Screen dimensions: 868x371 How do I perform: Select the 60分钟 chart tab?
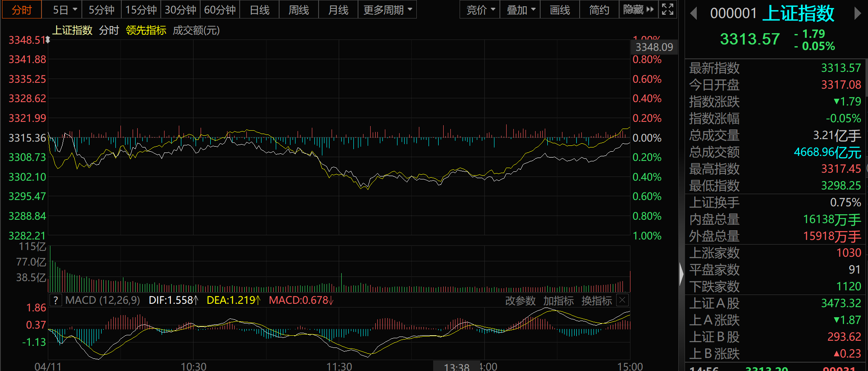[220, 10]
